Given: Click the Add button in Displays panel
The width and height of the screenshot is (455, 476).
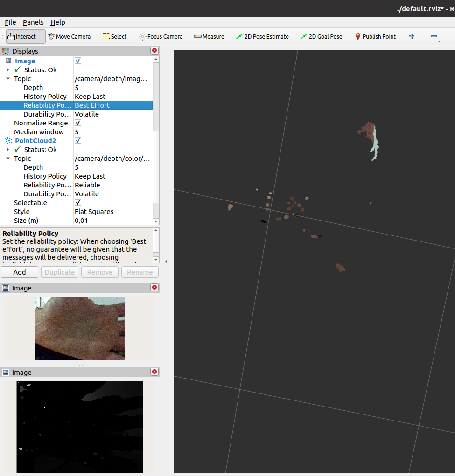Looking at the screenshot, I should pyautogui.click(x=19, y=272).
